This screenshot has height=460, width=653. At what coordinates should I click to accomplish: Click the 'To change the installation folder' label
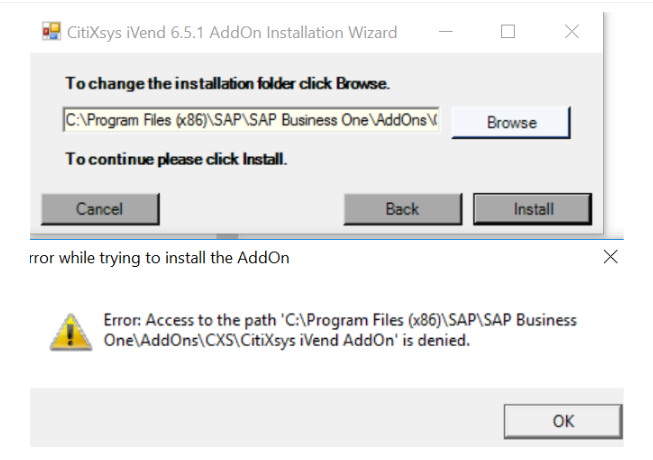tap(227, 84)
